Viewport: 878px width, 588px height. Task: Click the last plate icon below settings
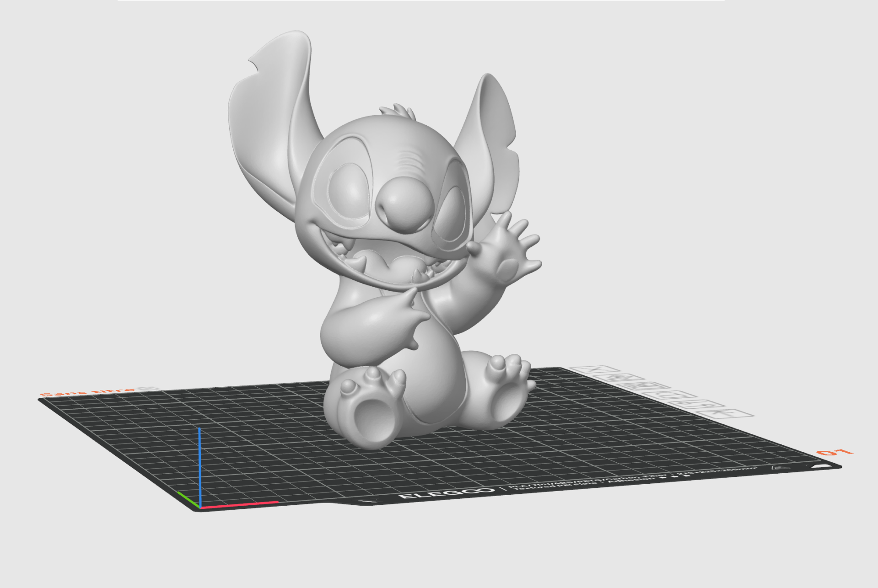pos(725,413)
